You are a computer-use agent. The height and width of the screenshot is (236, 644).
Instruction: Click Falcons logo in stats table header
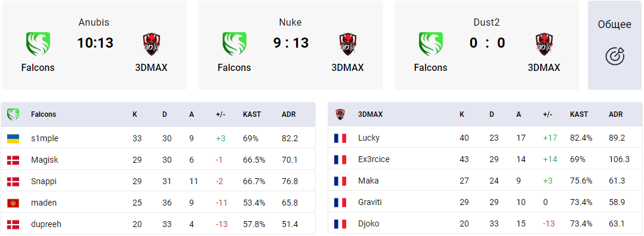coord(13,114)
